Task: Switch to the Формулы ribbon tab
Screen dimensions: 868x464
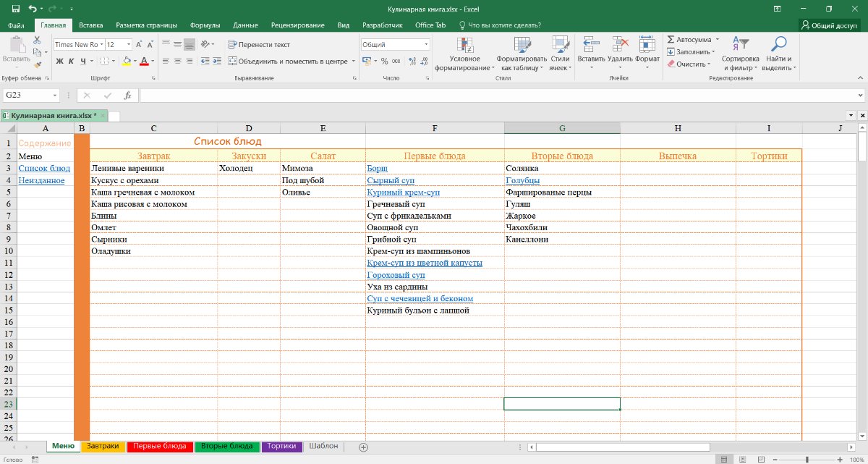Action: (205, 25)
